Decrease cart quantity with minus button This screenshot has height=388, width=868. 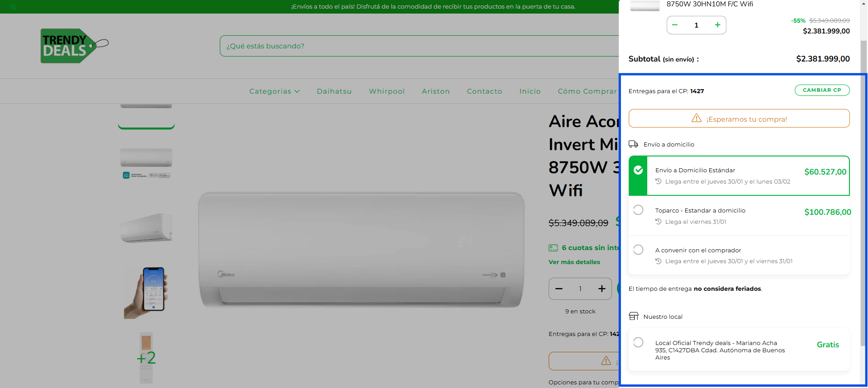pyautogui.click(x=675, y=25)
